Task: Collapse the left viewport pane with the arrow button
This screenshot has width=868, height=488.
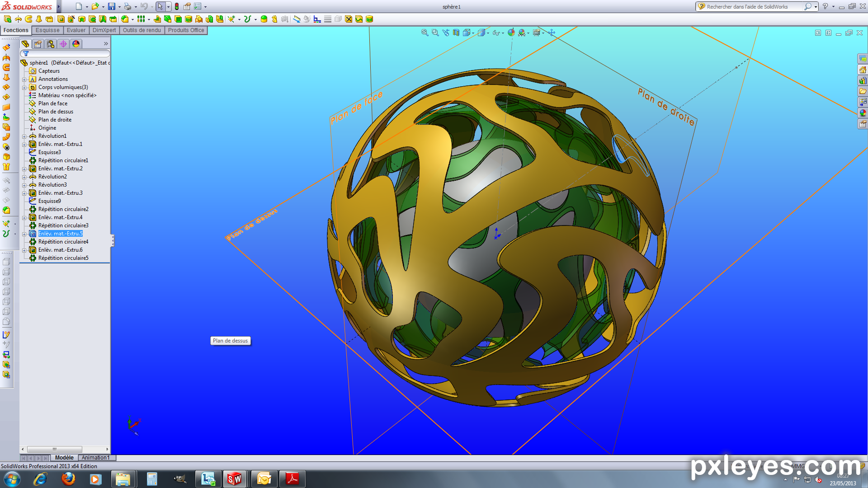Action: [x=818, y=33]
